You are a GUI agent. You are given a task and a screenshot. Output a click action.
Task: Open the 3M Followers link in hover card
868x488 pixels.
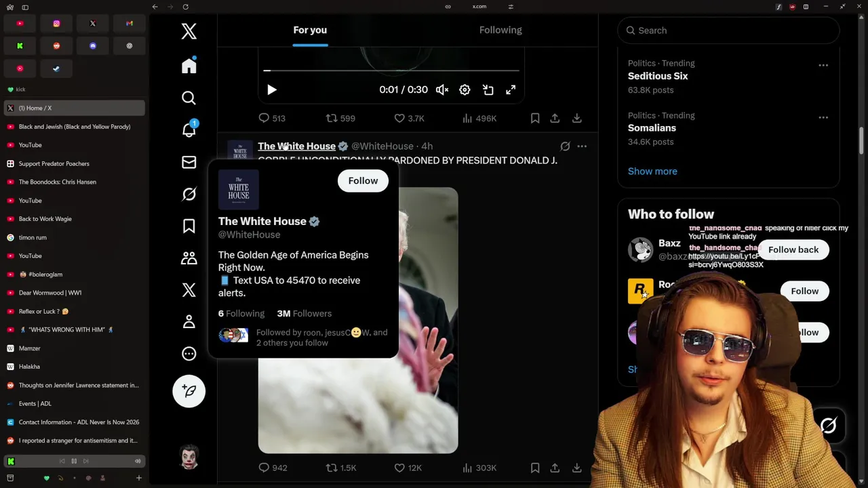tap(304, 313)
